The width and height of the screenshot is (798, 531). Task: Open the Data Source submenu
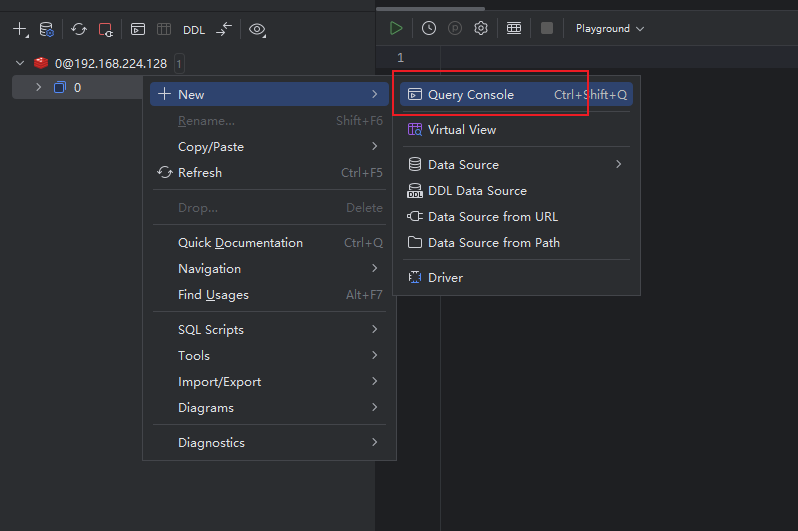[463, 164]
